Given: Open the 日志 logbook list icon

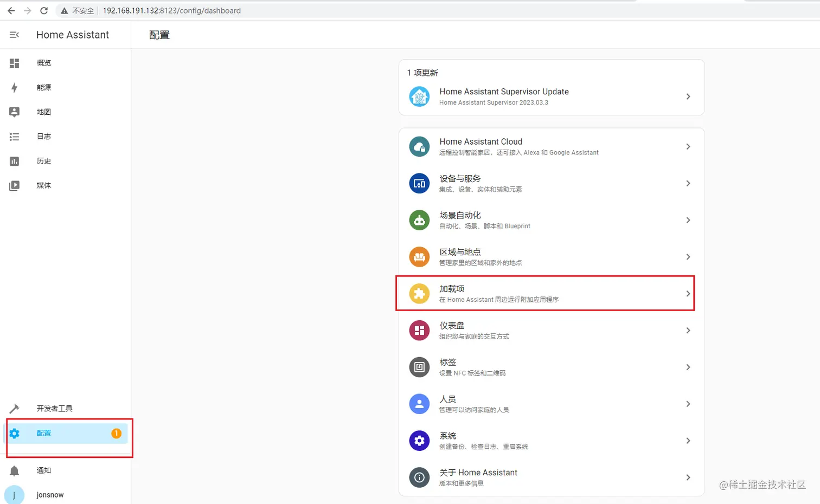Looking at the screenshot, I should pyautogui.click(x=15, y=137).
